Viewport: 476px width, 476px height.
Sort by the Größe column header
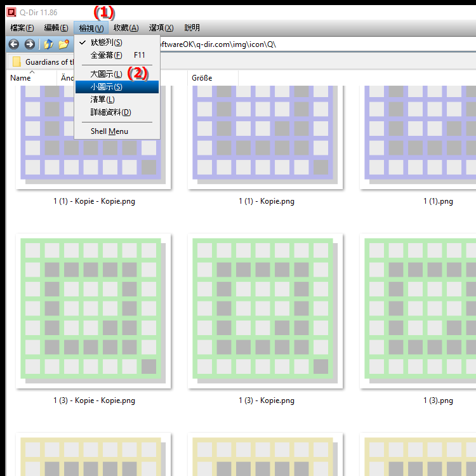[x=213, y=77]
